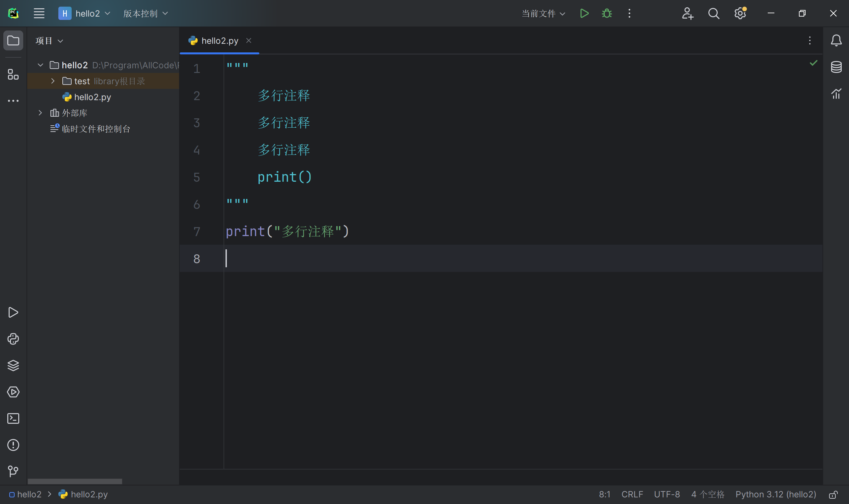The image size is (849, 504).
Task: Toggle the Project tool window folder button
Action: coord(13,41)
